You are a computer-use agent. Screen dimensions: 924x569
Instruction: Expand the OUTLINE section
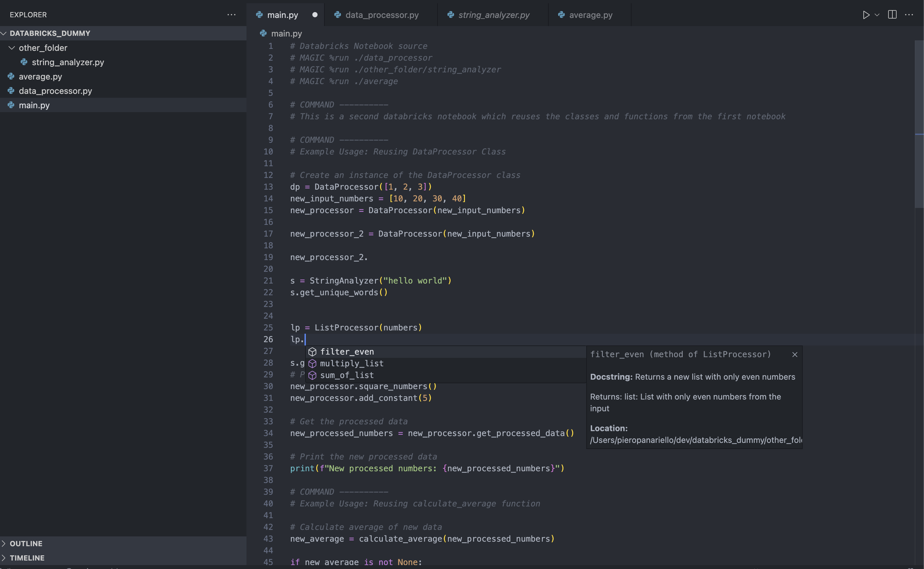tap(123, 543)
